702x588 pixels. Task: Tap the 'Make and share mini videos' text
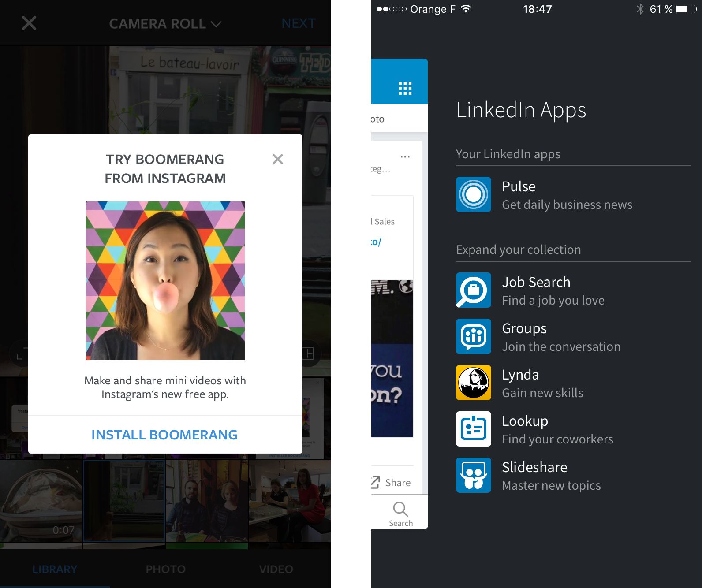(x=165, y=387)
